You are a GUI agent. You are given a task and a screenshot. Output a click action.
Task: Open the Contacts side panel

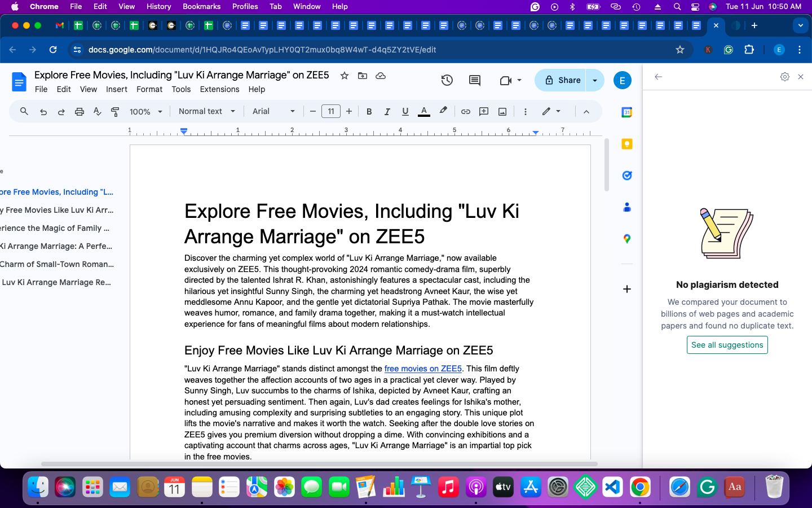coord(626,207)
